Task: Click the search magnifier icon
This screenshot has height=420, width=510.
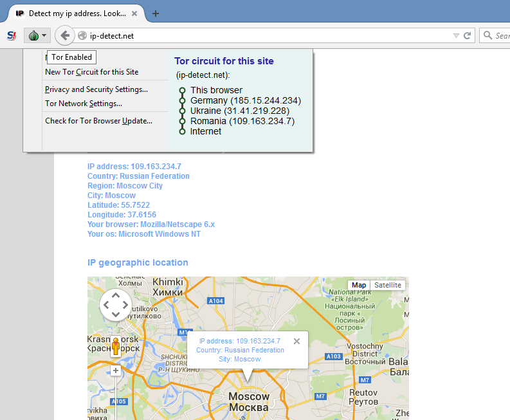Action: coord(487,35)
